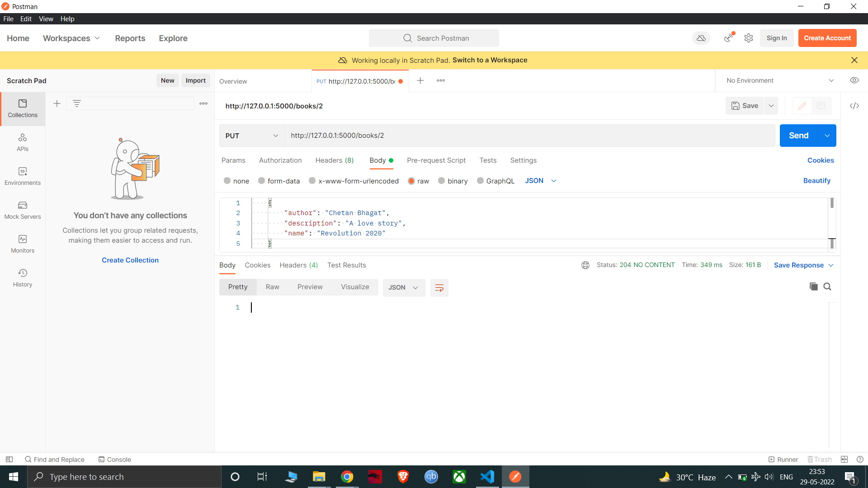Click the settings gear icon in header
Screen dimensions: 868x488
coord(749,38)
